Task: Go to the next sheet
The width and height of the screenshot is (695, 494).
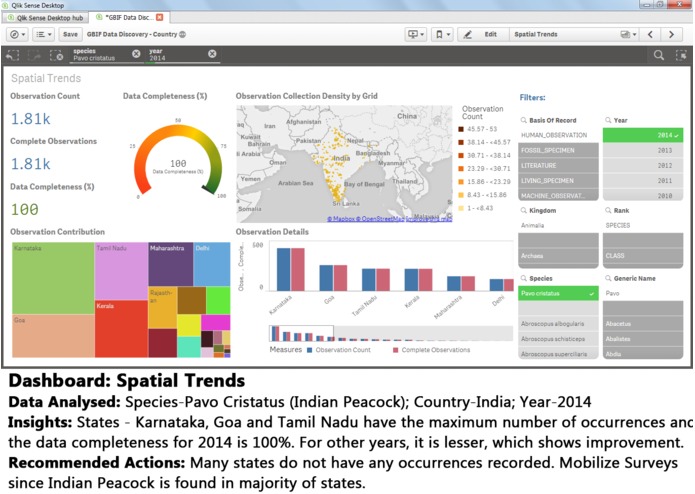Action: (x=672, y=34)
